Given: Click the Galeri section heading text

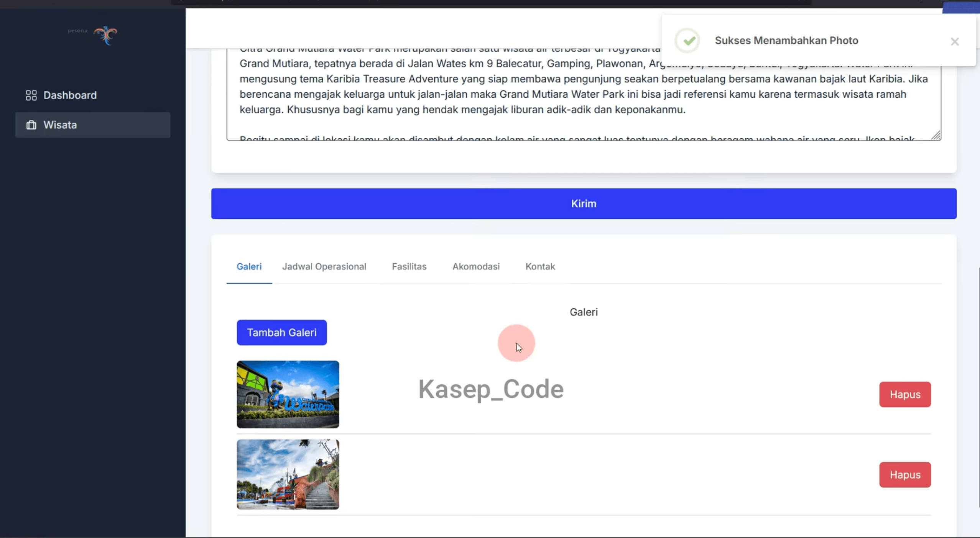Looking at the screenshot, I should (x=584, y=312).
